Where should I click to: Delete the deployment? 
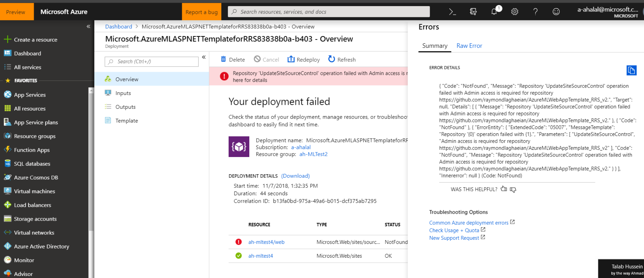point(233,59)
